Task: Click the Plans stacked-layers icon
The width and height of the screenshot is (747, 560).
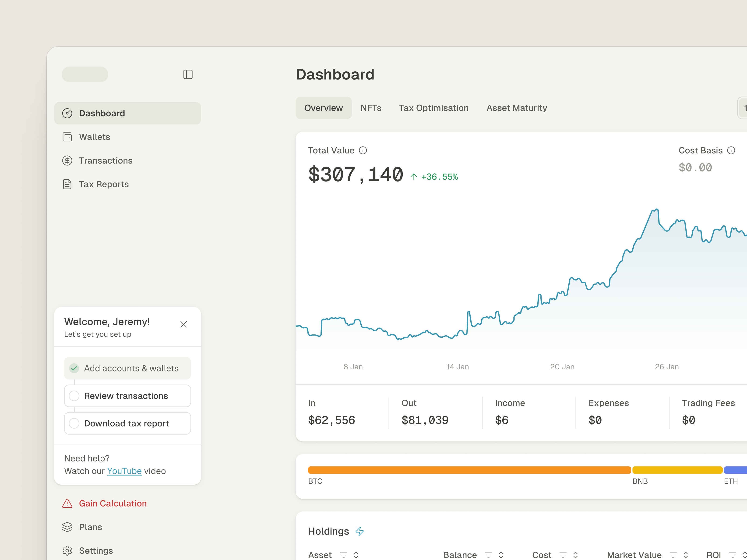Action: click(x=67, y=527)
